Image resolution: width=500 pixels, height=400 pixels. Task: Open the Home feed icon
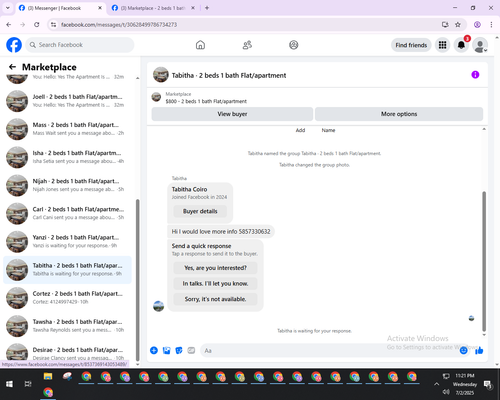coord(200,45)
